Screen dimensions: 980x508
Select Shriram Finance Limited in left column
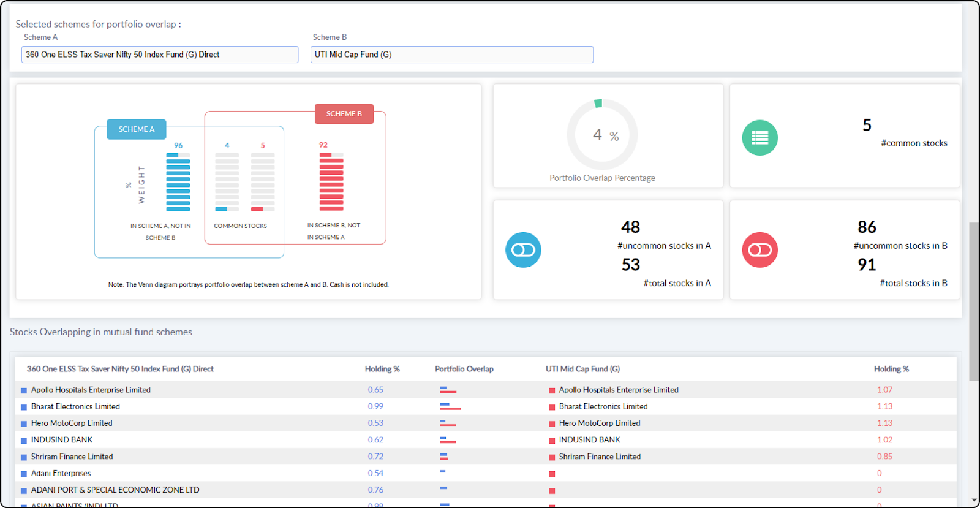[x=72, y=457]
